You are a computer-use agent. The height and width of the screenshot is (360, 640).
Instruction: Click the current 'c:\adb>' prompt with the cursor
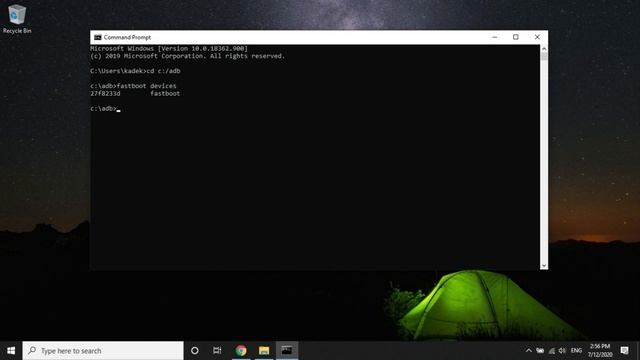pyautogui.click(x=105, y=109)
